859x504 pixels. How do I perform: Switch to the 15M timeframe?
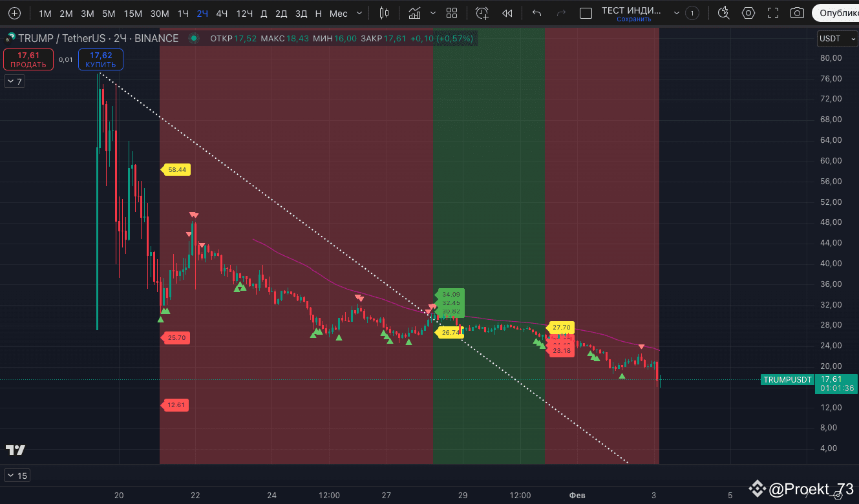133,14
